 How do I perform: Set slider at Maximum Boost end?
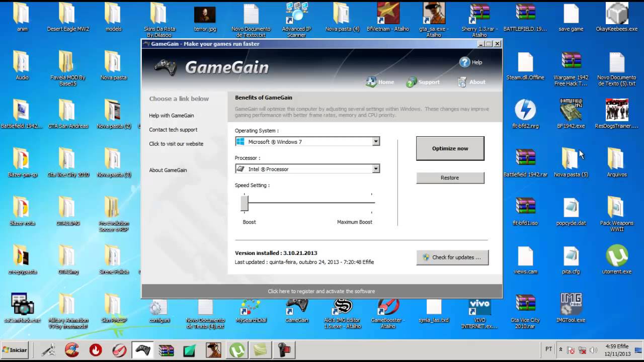point(371,203)
